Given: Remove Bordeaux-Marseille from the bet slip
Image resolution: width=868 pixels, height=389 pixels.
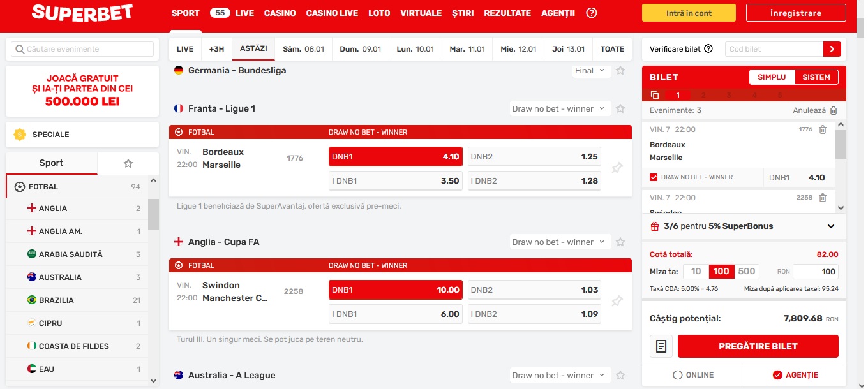Looking at the screenshot, I should pyautogui.click(x=823, y=129).
